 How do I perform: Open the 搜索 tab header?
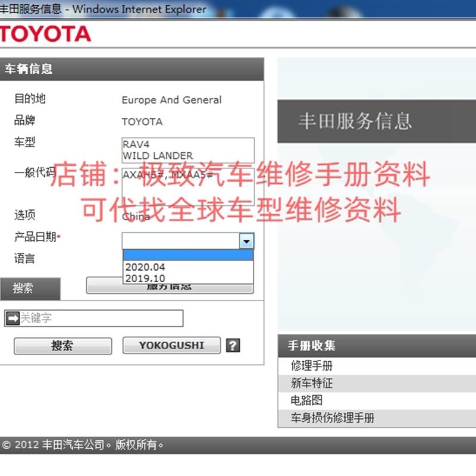[x=30, y=289]
